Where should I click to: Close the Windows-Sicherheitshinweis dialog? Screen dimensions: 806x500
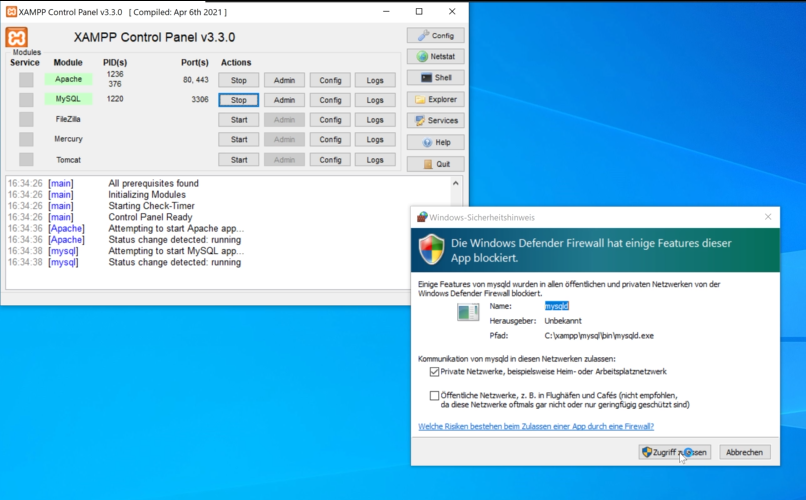tap(768, 217)
